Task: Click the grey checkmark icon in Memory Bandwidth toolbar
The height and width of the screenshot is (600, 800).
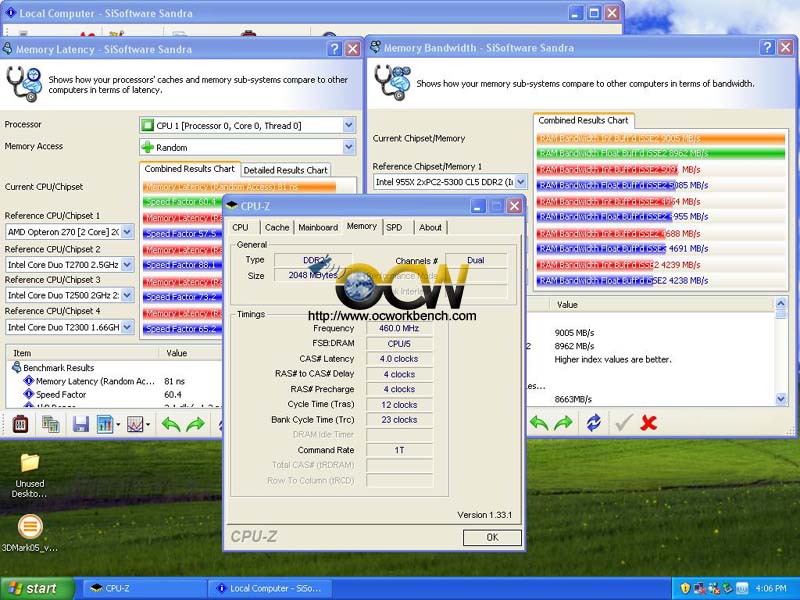Action: coord(623,422)
